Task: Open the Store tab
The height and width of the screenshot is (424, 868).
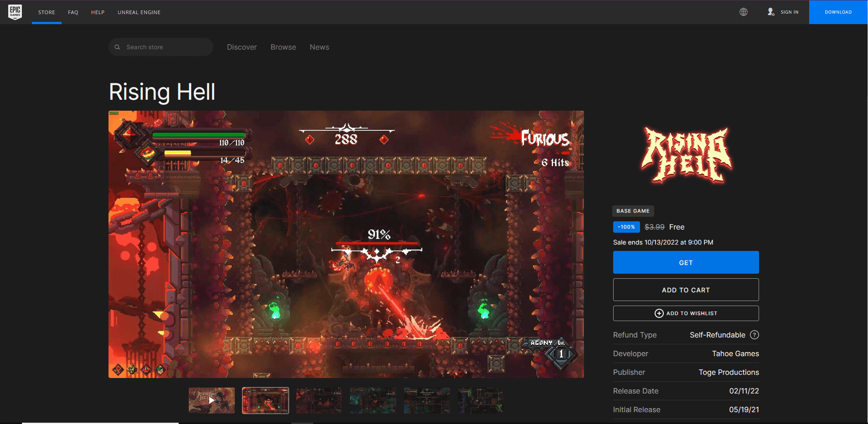Action: coord(46,12)
